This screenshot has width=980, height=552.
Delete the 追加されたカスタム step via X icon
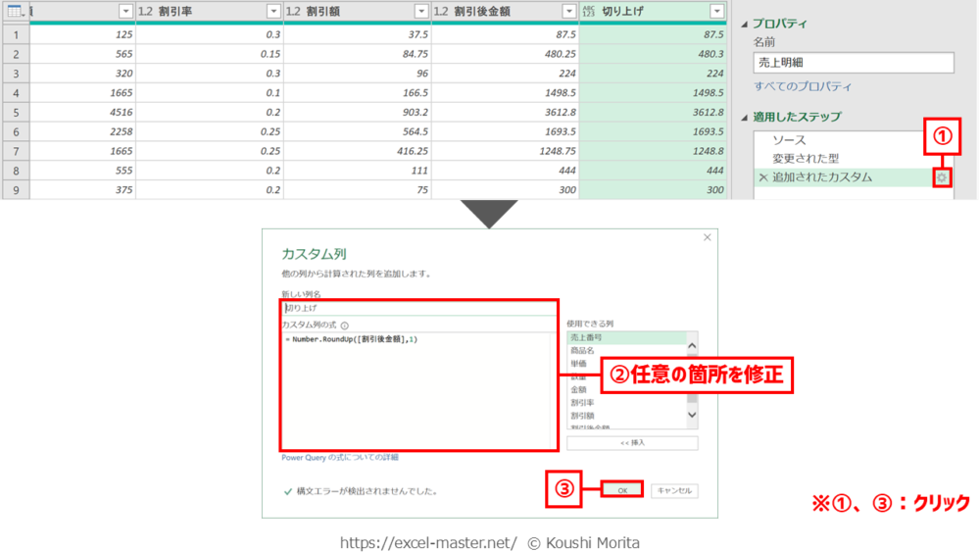pyautogui.click(x=763, y=177)
